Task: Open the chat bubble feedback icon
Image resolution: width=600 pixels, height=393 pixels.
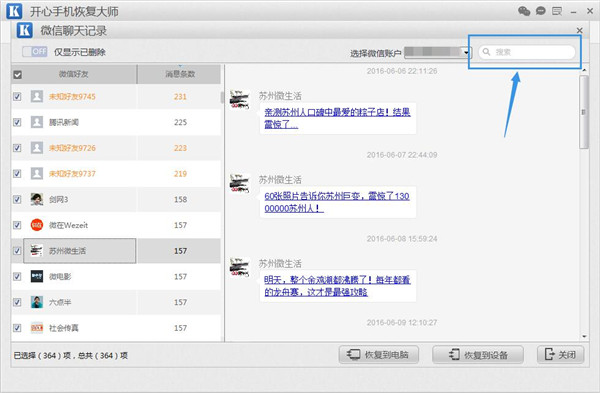Action: coord(540,11)
